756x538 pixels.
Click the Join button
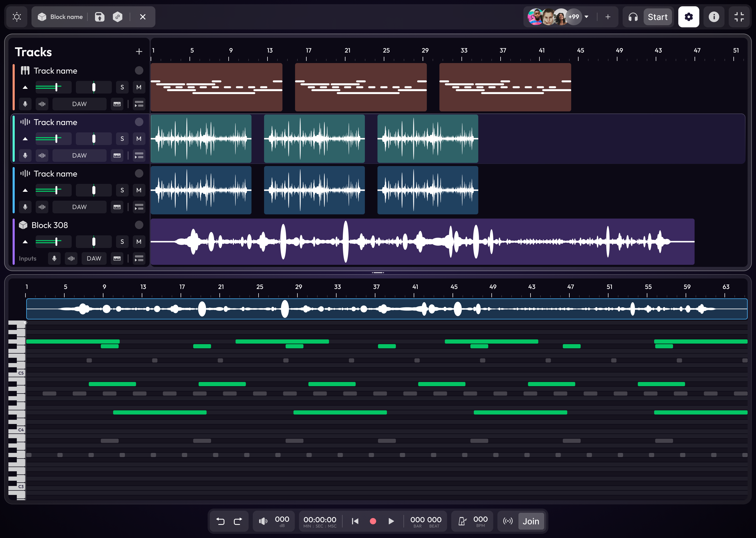coord(531,521)
